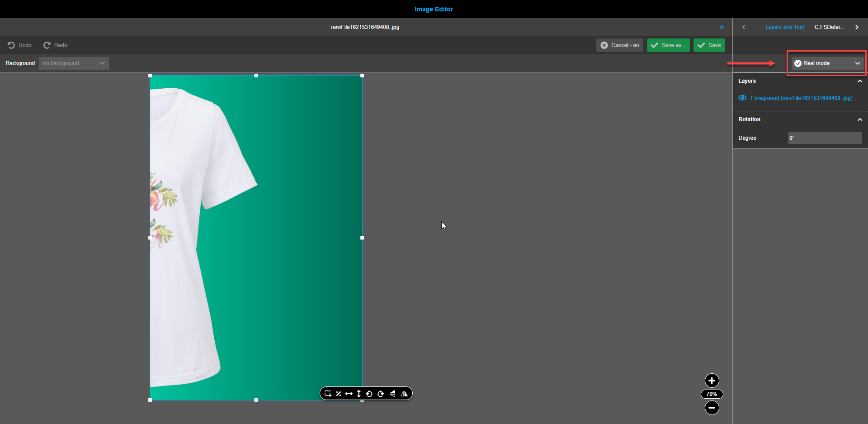Collapse the Rotation section
This screenshot has height=424, width=868.
pyautogui.click(x=859, y=119)
